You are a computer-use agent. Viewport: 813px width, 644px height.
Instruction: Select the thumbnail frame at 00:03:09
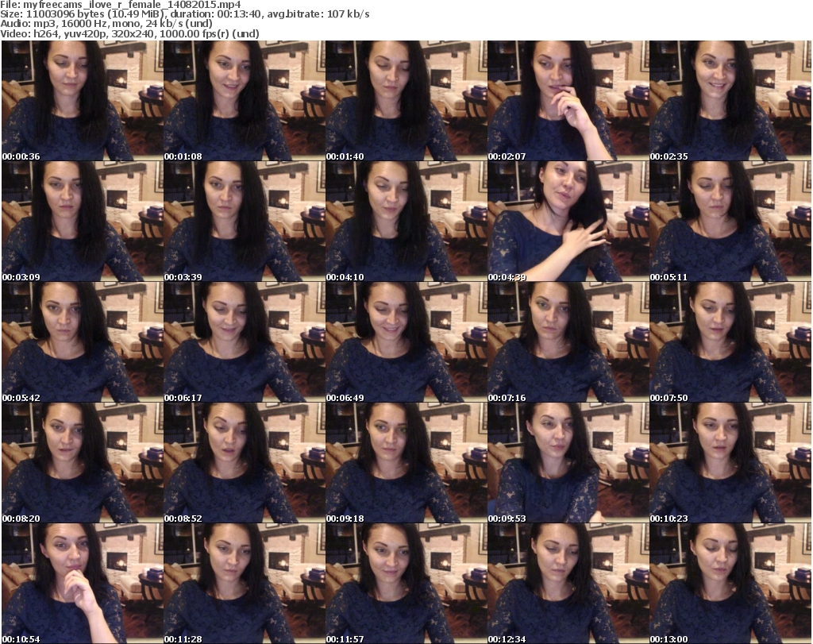[83, 222]
